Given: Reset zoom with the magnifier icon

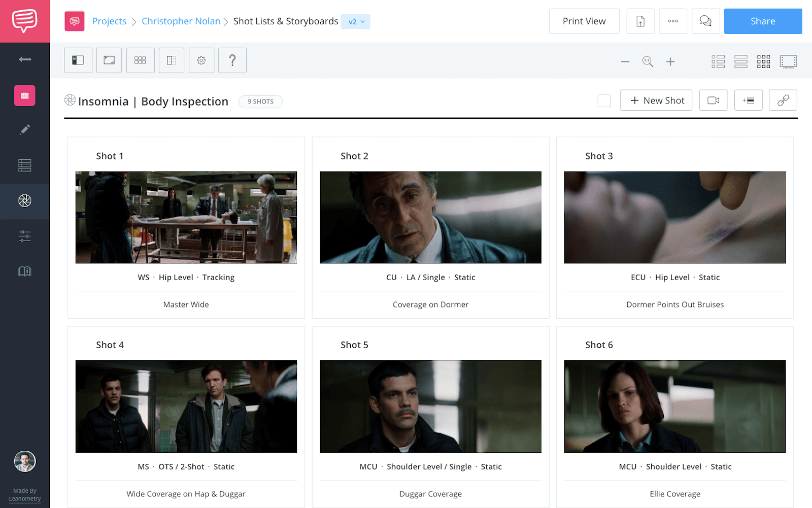Looking at the screenshot, I should [648, 62].
